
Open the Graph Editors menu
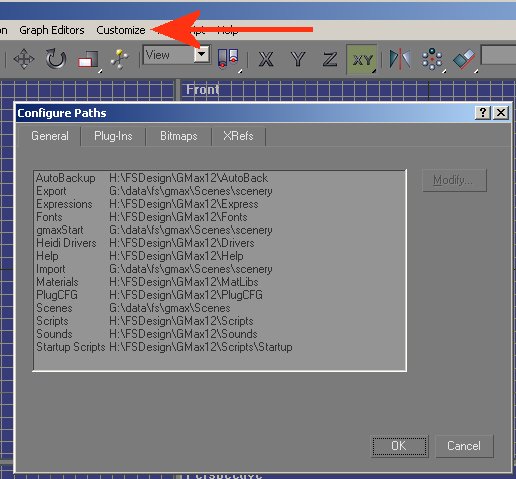click(x=52, y=30)
